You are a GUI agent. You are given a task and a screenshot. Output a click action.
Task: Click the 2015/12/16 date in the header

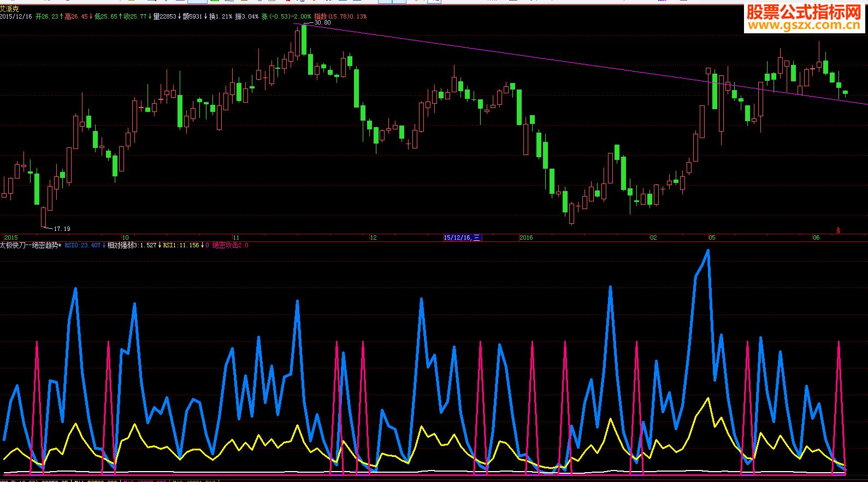click(16, 16)
